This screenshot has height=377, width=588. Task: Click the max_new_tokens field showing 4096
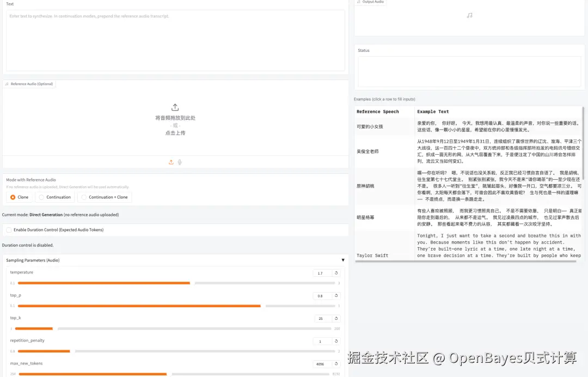click(x=322, y=364)
